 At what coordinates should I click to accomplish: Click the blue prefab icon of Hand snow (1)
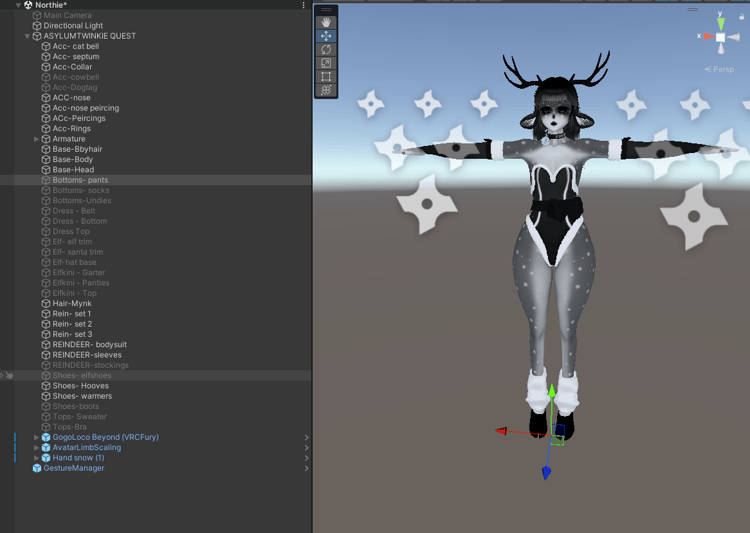pyautogui.click(x=46, y=458)
